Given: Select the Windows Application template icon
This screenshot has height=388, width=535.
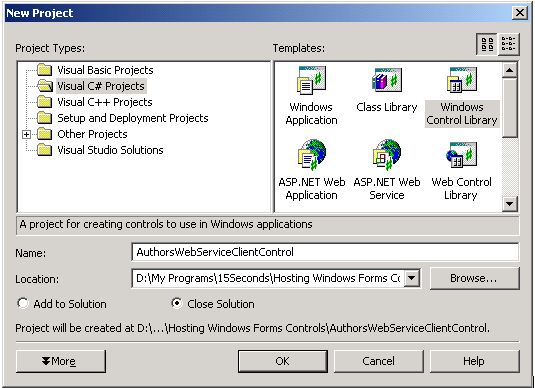Looking at the screenshot, I should coord(311,81).
